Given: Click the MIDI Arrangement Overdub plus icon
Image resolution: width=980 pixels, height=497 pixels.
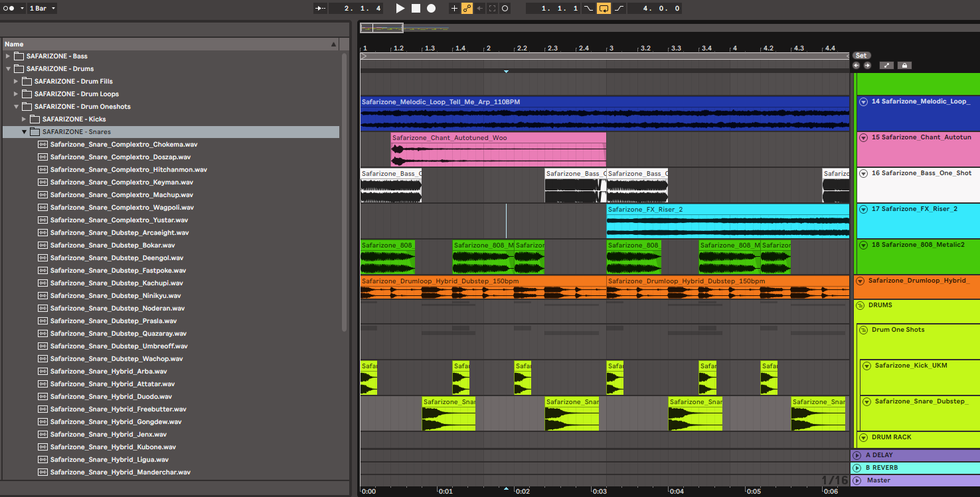Looking at the screenshot, I should coord(454,9).
